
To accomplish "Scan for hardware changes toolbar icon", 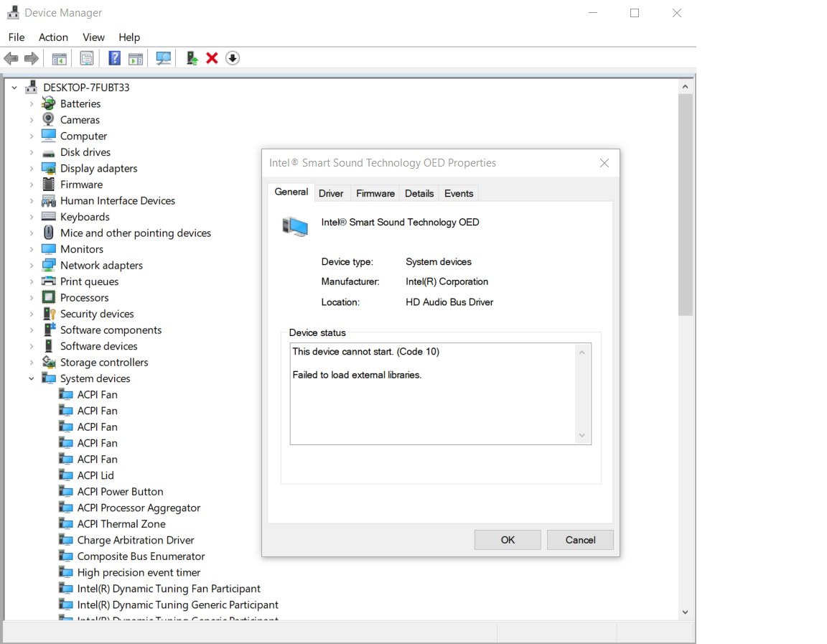I will pyautogui.click(x=164, y=58).
